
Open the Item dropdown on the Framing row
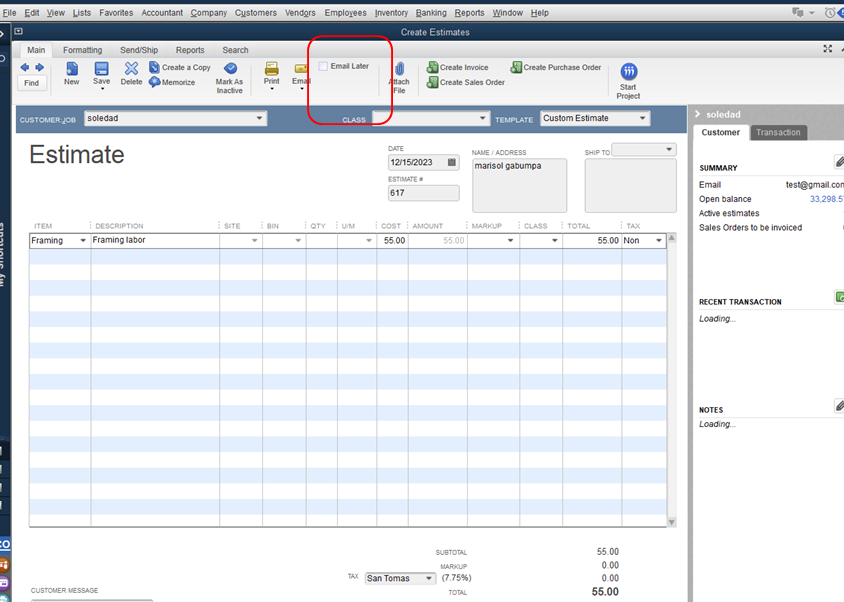[x=83, y=241]
